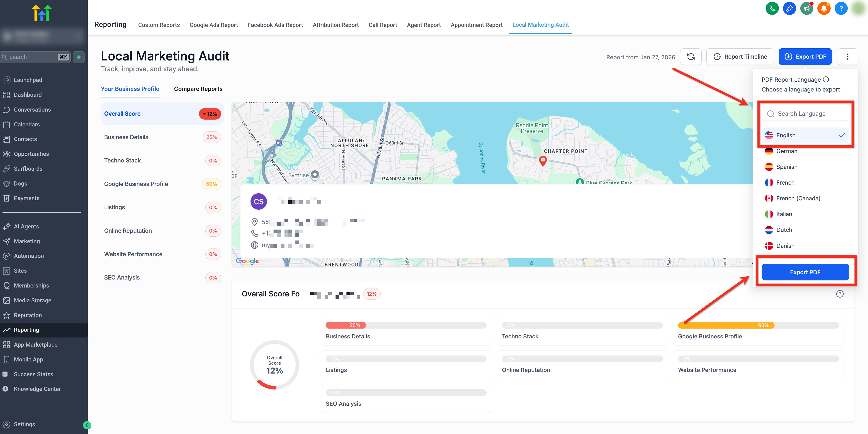Click the refresh report icon button
The height and width of the screenshot is (434, 868).
tap(690, 57)
